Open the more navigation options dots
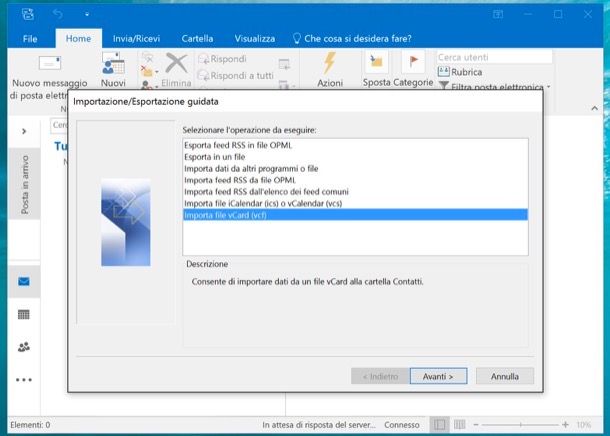610x436 pixels. point(24,380)
